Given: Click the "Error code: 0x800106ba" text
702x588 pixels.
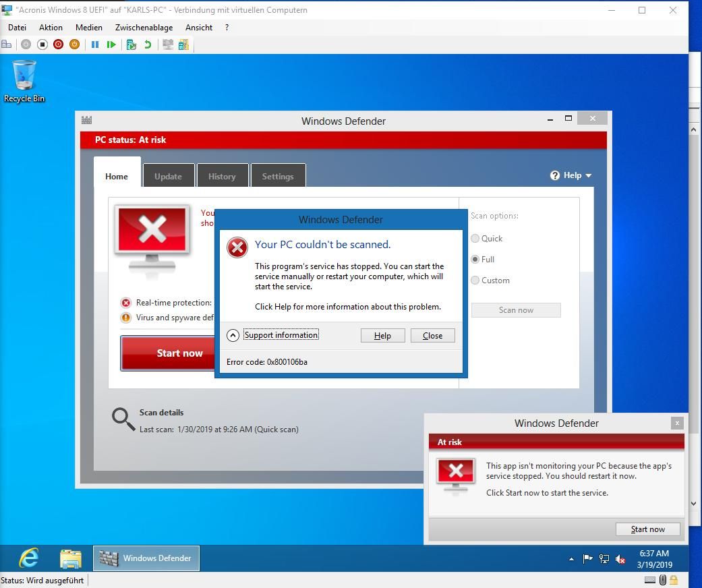Looking at the screenshot, I should [267, 362].
